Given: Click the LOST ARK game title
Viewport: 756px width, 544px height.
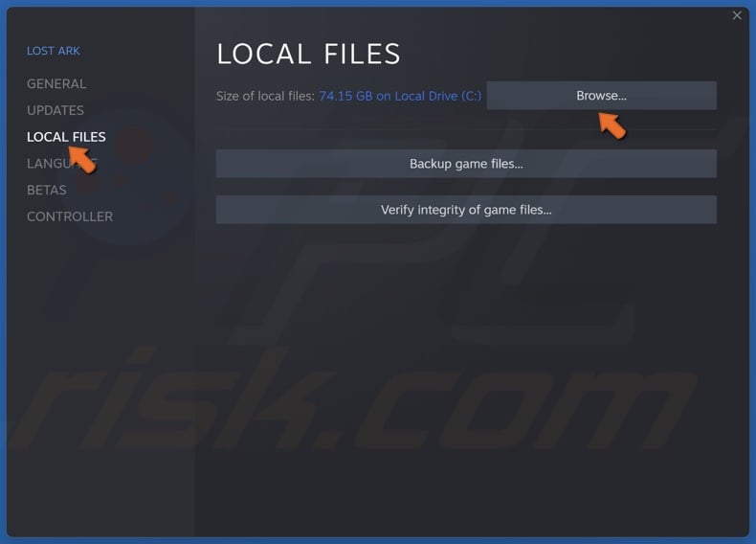Looking at the screenshot, I should pos(53,51).
